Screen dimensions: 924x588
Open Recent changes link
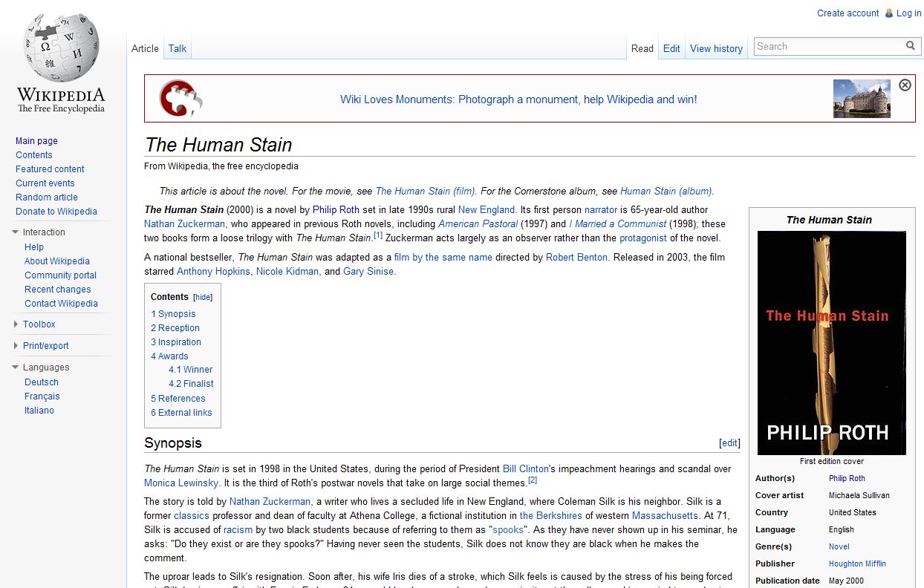pos(58,290)
